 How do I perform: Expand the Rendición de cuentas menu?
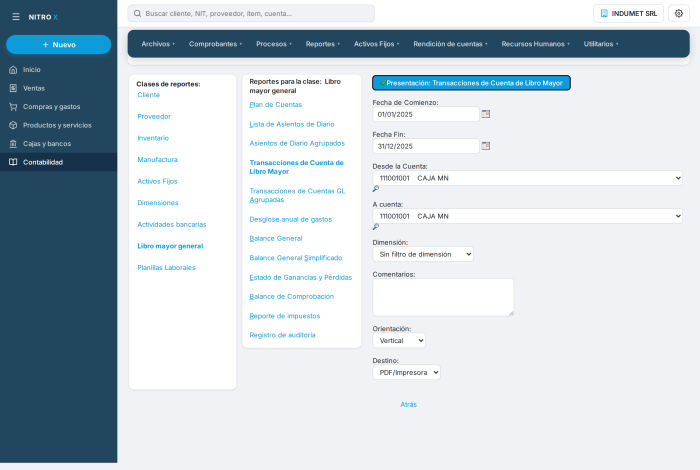tap(450, 44)
